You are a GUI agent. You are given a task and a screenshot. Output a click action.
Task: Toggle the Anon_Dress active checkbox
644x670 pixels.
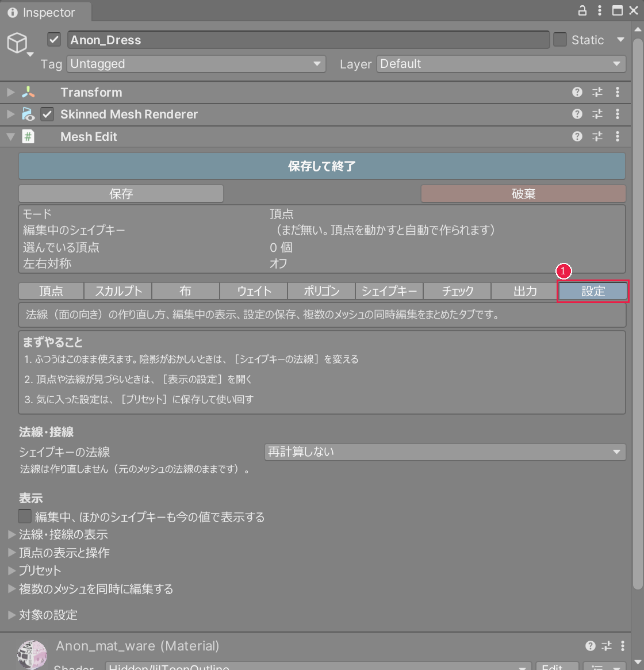click(54, 40)
